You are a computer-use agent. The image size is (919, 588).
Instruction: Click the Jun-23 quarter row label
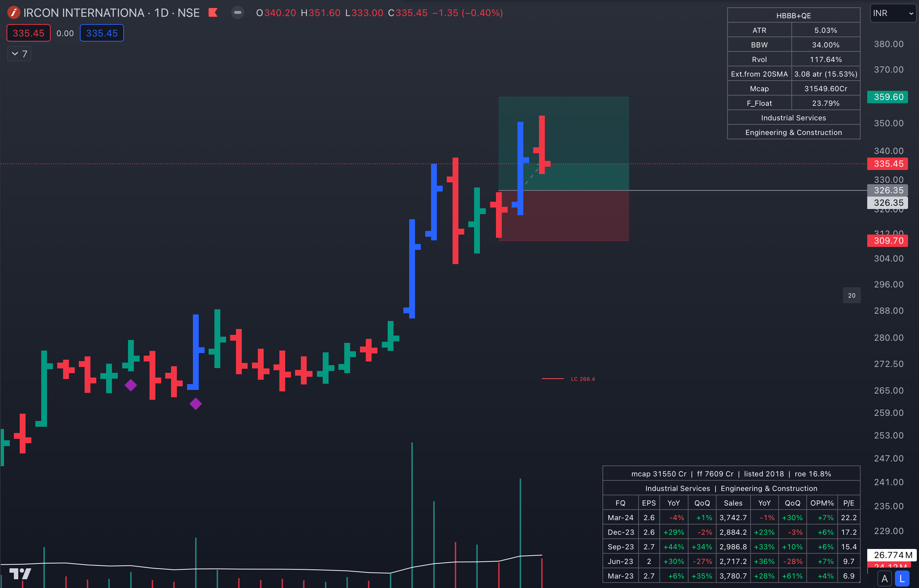tap(621, 561)
